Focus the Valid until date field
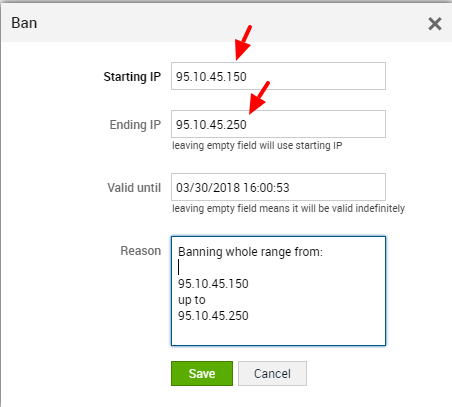452x407 pixels. point(278,187)
